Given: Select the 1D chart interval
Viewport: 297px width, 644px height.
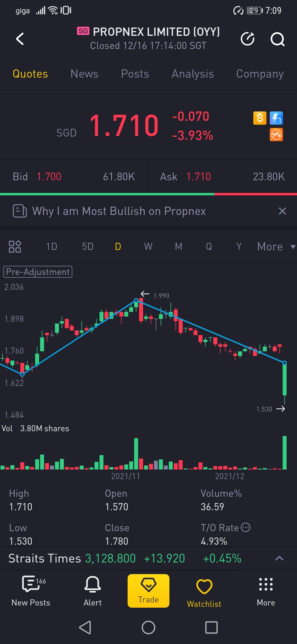Looking at the screenshot, I should coord(52,246).
